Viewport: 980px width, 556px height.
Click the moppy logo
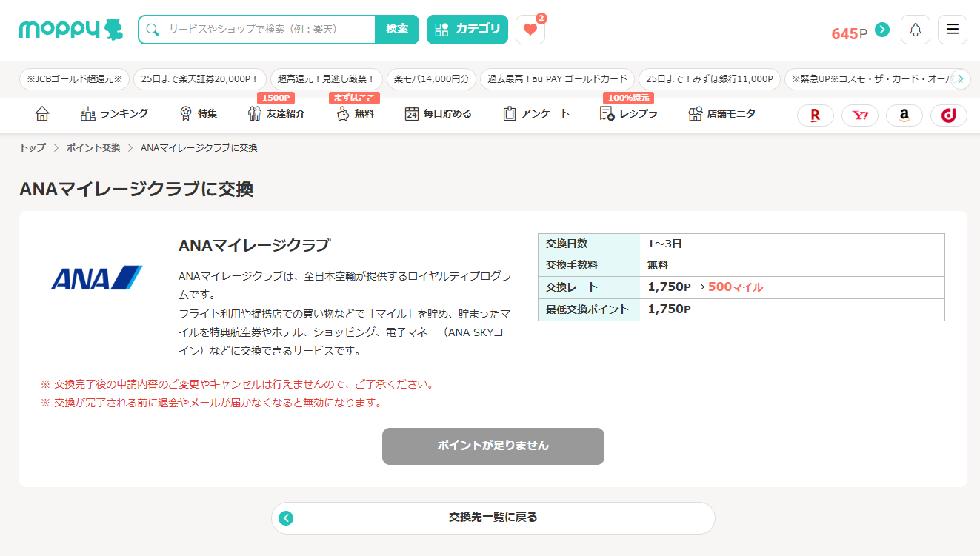pos(71,30)
